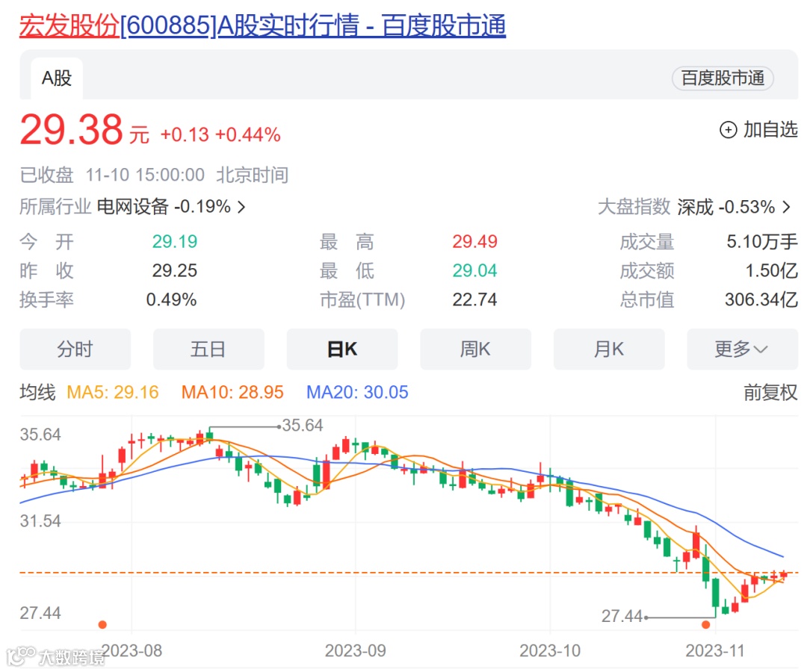The image size is (807, 672).
Task: Click the 昨收 value 29.25
Action: click(x=174, y=270)
